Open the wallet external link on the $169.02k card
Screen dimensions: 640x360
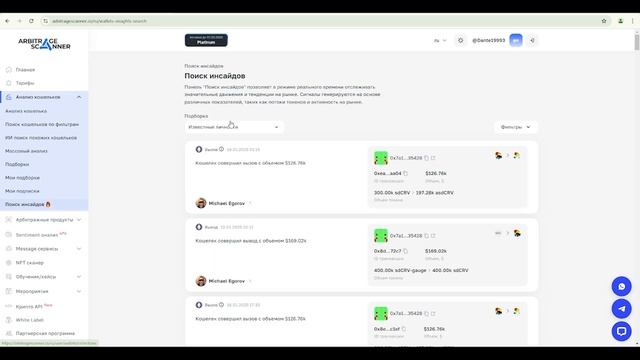point(433,236)
